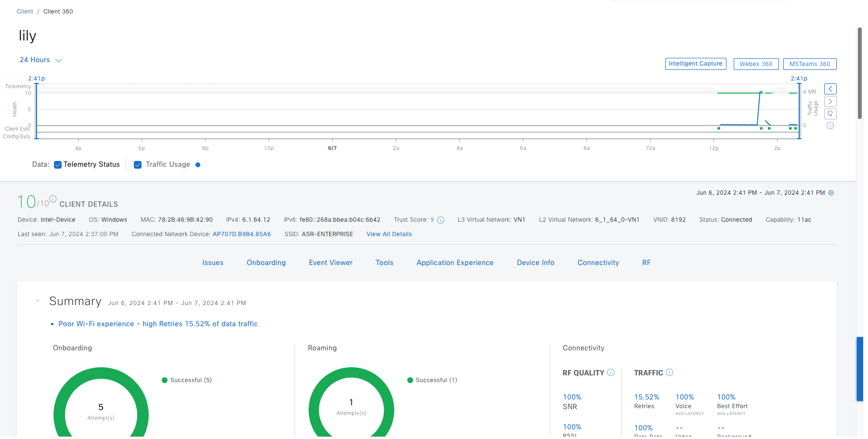The height and width of the screenshot is (439, 868).
Task: Switch to the Event Viewer tab
Action: pos(330,263)
